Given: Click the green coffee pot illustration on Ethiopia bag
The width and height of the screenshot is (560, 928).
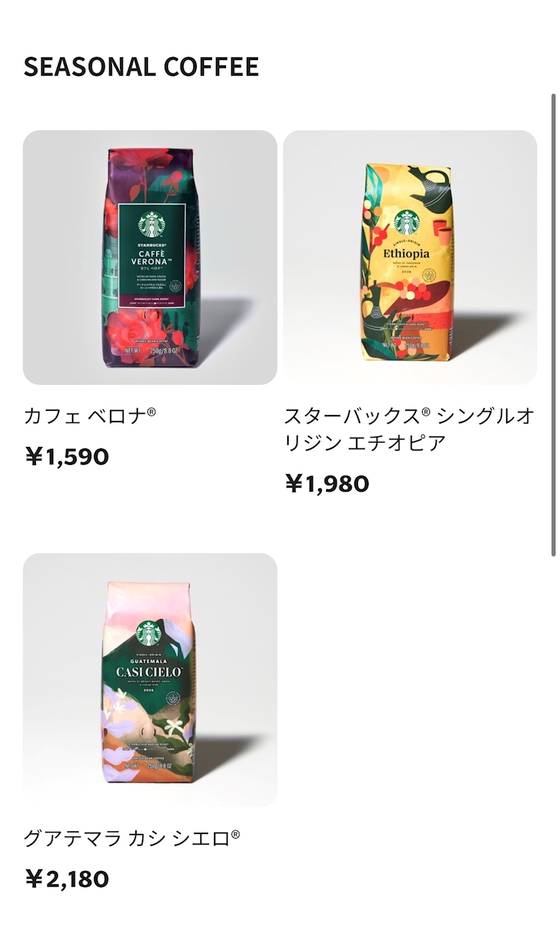Looking at the screenshot, I should coord(429,183).
